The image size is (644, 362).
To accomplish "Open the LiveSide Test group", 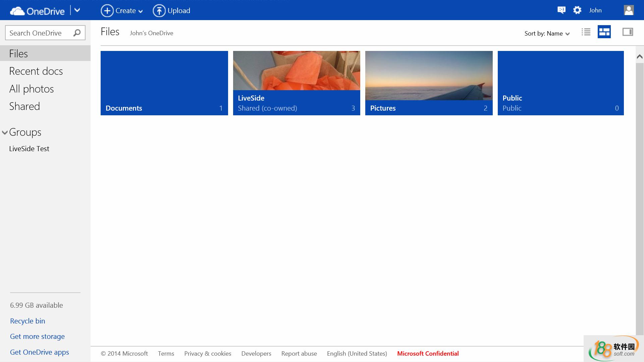I will coord(29,149).
